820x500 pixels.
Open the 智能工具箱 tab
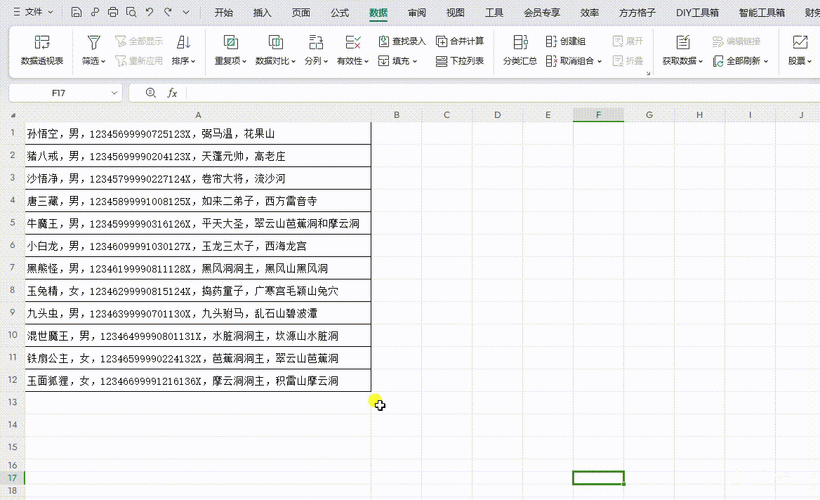pos(761,13)
